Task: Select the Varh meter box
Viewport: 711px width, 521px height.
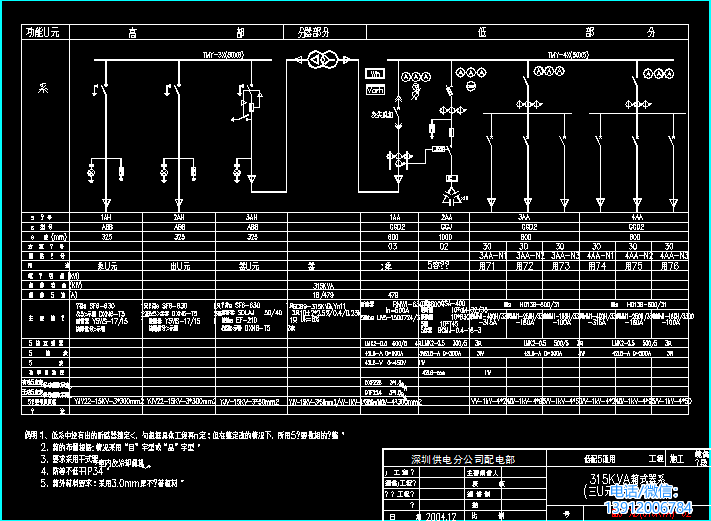Action: click(x=376, y=90)
